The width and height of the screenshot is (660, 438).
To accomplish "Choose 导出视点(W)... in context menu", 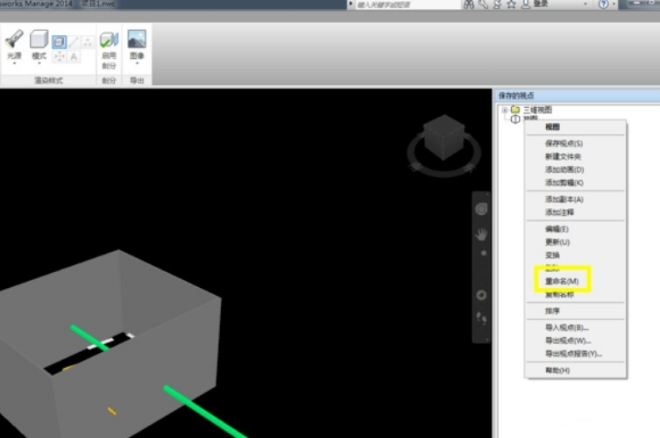I will pos(575,340).
